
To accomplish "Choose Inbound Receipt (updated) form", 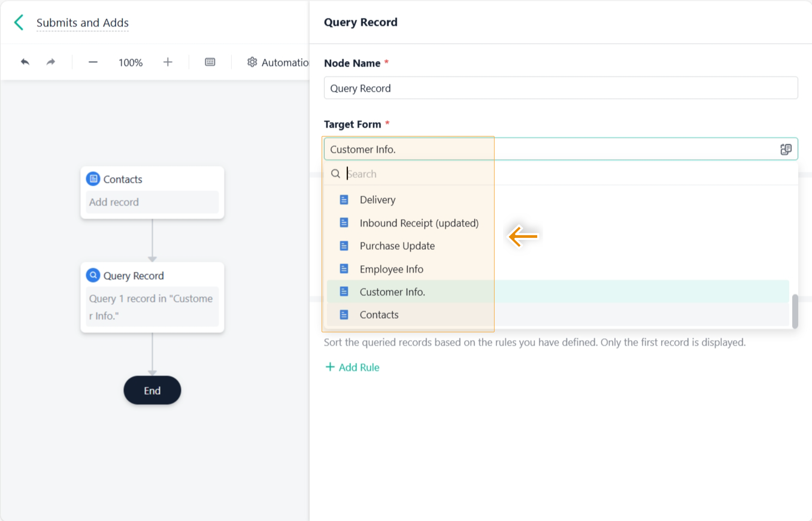I will [558, 223].
